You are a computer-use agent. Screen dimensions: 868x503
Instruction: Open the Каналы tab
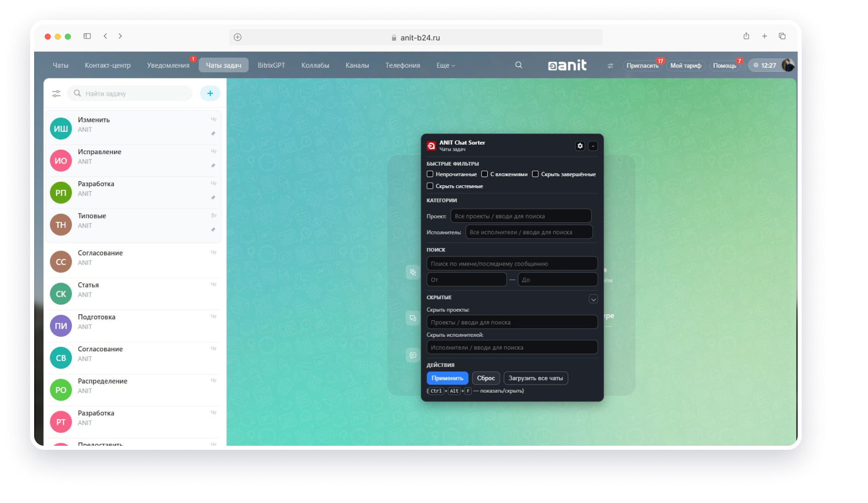pos(357,66)
